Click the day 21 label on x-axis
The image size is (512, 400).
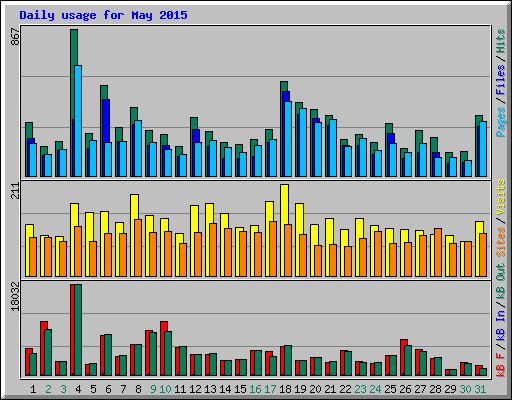330,389
